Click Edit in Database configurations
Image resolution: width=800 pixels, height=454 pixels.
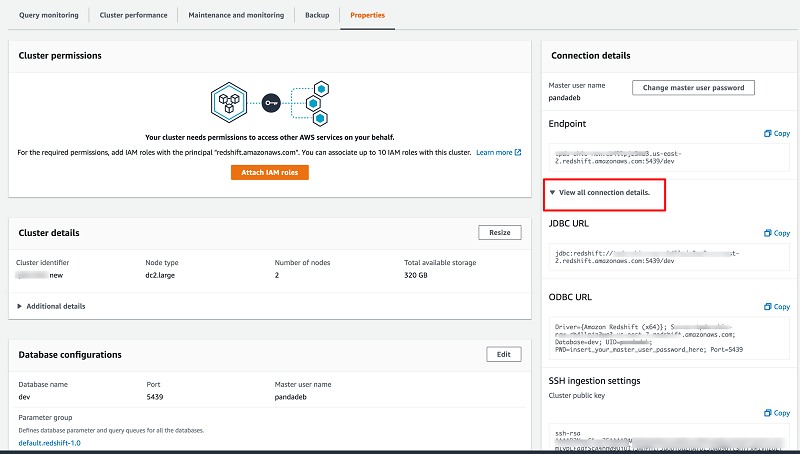coord(504,355)
